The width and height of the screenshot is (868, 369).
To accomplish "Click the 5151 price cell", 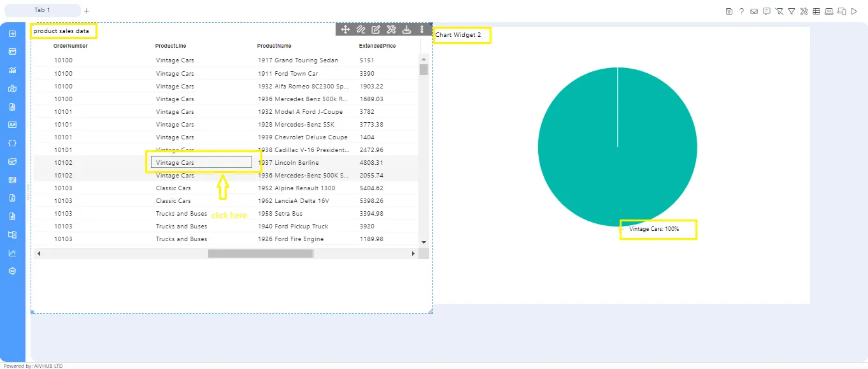I will pyautogui.click(x=367, y=60).
